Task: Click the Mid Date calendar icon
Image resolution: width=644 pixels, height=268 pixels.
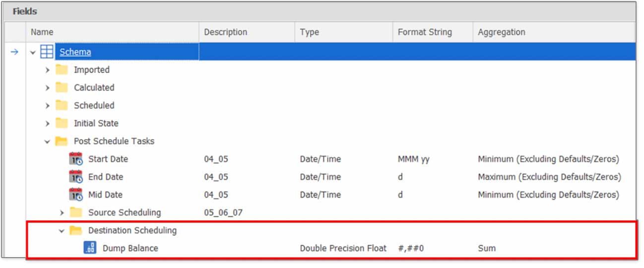Action: click(x=75, y=195)
